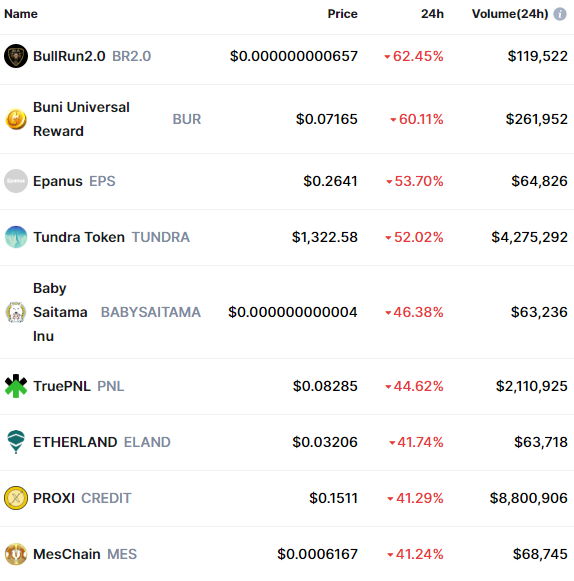Sort by the 24h change column header
574x581 pixels.
(x=432, y=14)
